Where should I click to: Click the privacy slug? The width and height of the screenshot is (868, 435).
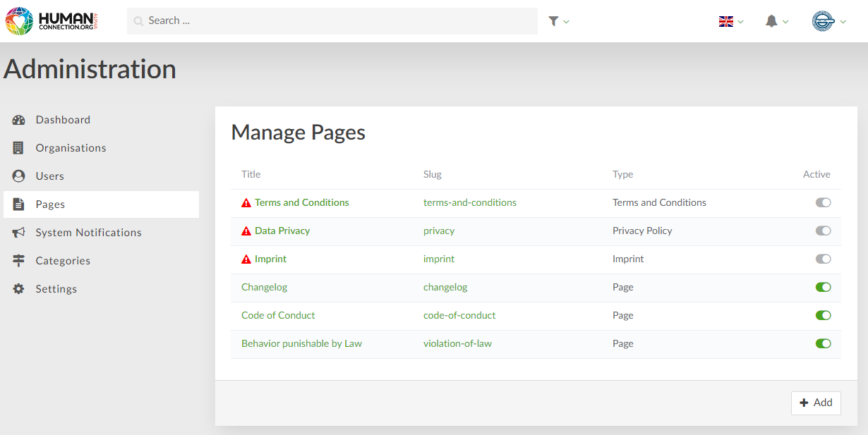point(439,231)
